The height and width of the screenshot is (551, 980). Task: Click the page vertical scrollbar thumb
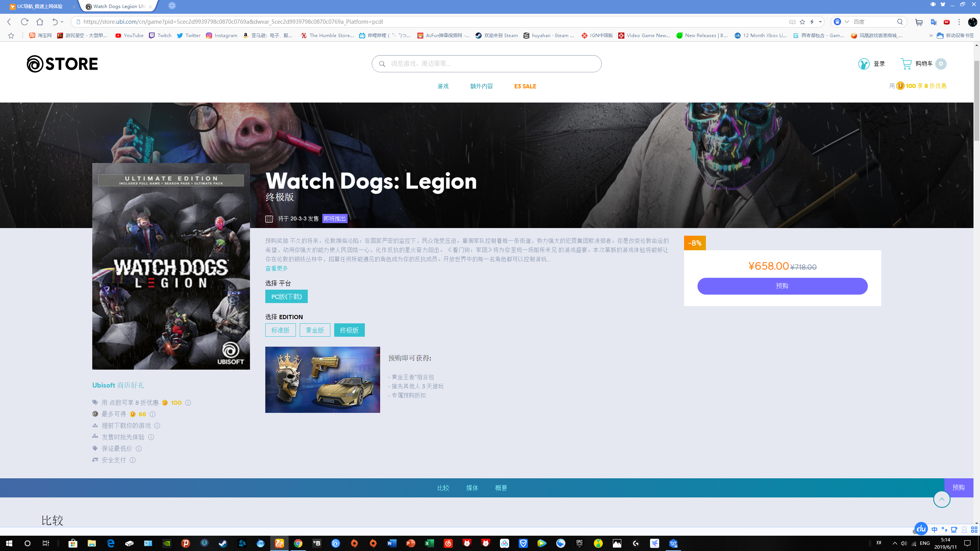(x=977, y=100)
